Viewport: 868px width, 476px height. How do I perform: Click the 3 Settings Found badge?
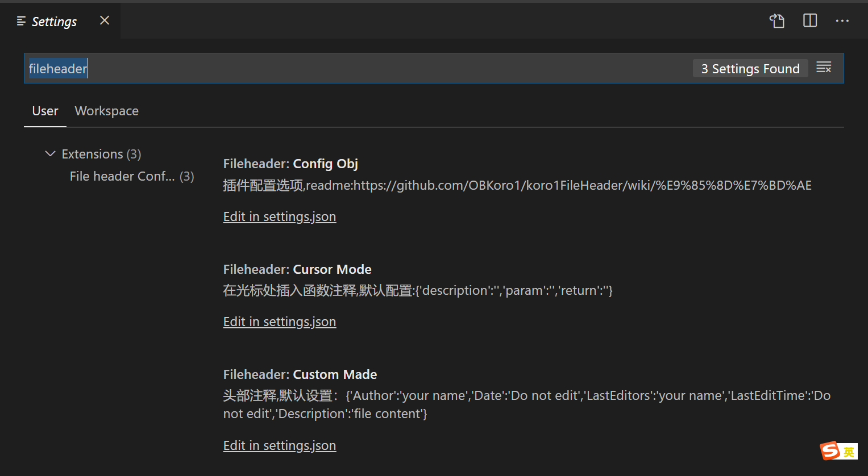coord(750,68)
